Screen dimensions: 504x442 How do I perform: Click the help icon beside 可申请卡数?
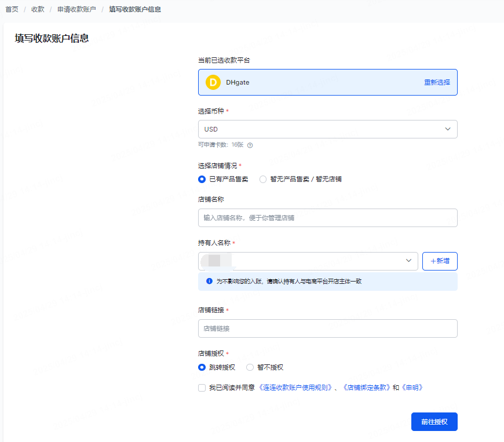(x=250, y=145)
